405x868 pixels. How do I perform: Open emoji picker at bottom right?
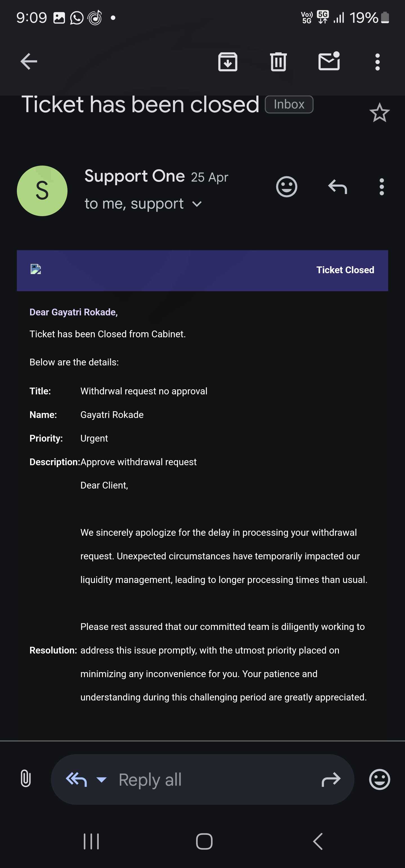pyautogui.click(x=379, y=779)
